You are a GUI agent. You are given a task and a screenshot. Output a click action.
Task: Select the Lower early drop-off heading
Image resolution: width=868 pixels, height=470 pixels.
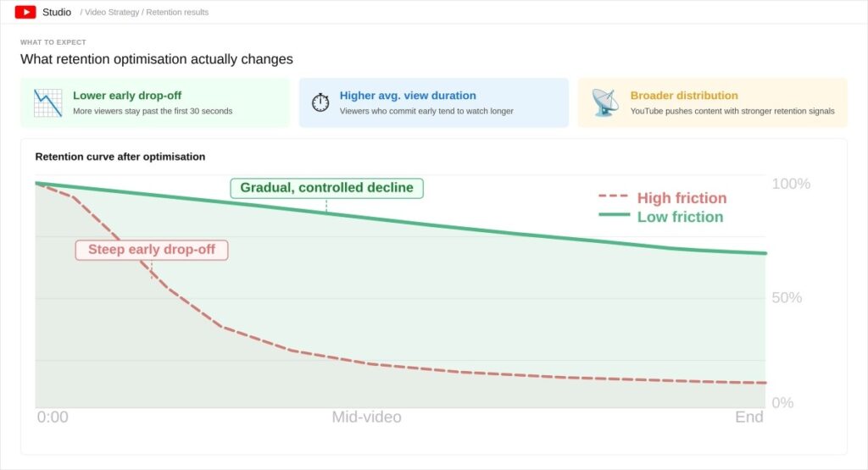click(127, 96)
